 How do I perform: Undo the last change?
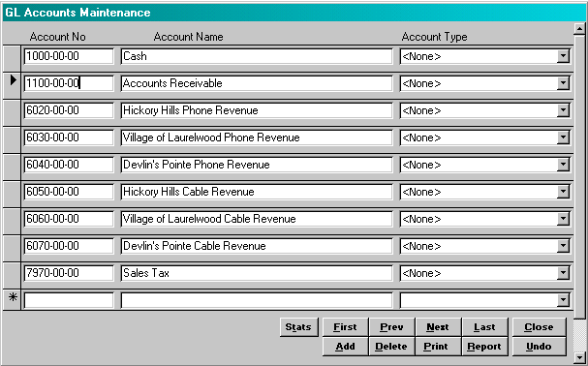[539, 347]
